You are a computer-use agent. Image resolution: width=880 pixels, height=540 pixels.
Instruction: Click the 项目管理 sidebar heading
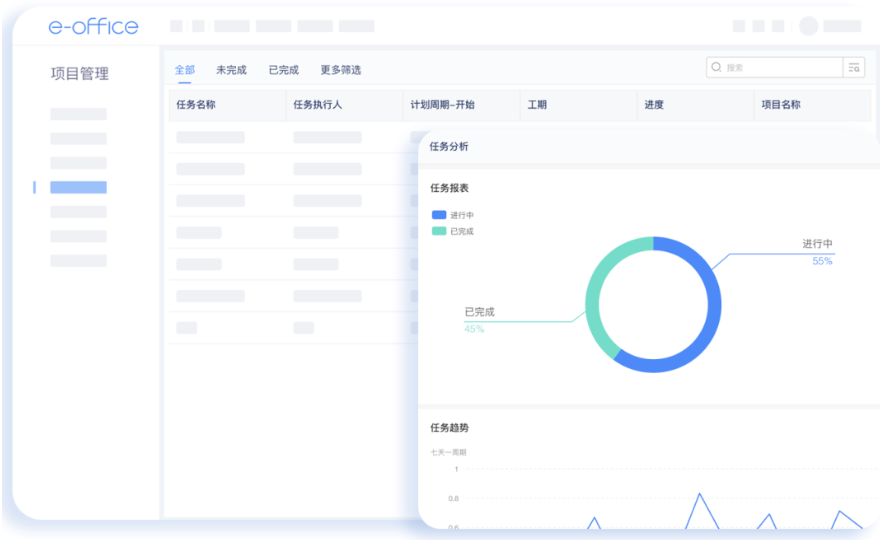(x=80, y=74)
